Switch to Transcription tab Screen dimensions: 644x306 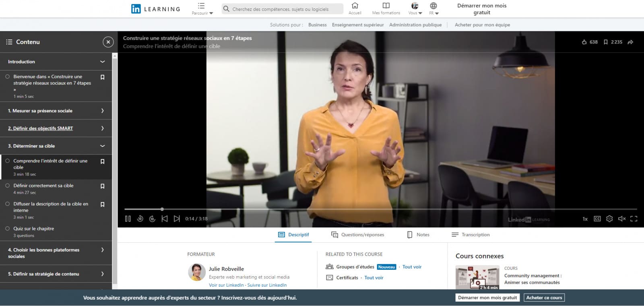(x=471, y=235)
